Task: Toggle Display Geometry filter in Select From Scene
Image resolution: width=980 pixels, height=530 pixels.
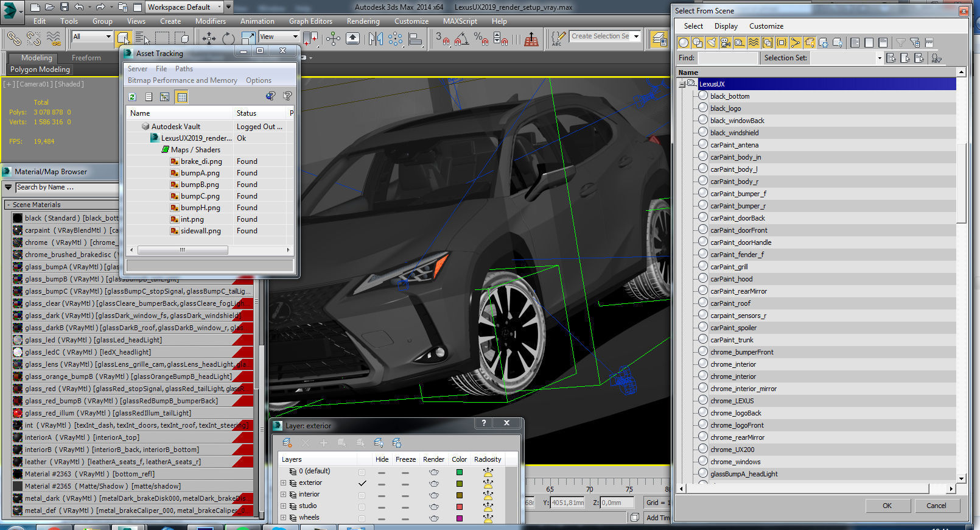Action: 684,43
